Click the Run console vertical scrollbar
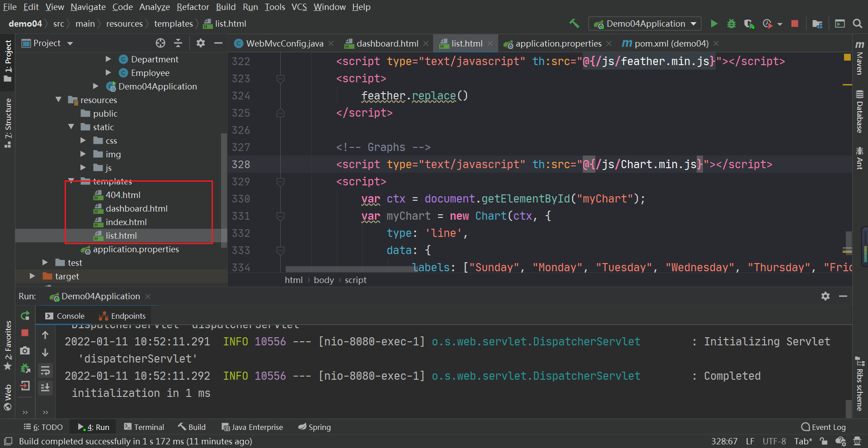This screenshot has width=868, height=448. coord(849,409)
